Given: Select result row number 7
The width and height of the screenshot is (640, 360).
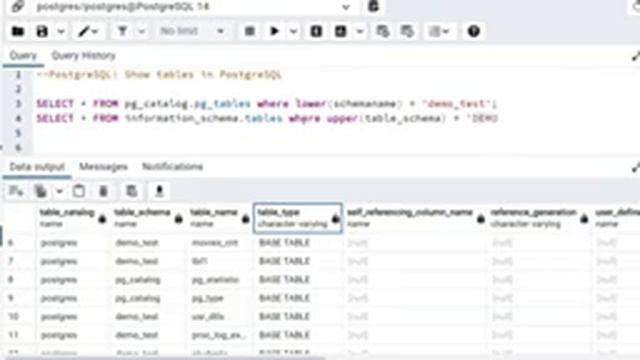Looking at the screenshot, I should pyautogui.click(x=11, y=261).
